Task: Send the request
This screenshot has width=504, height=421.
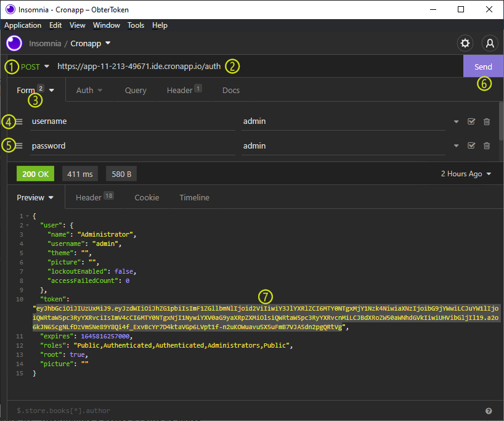Action: coord(483,66)
